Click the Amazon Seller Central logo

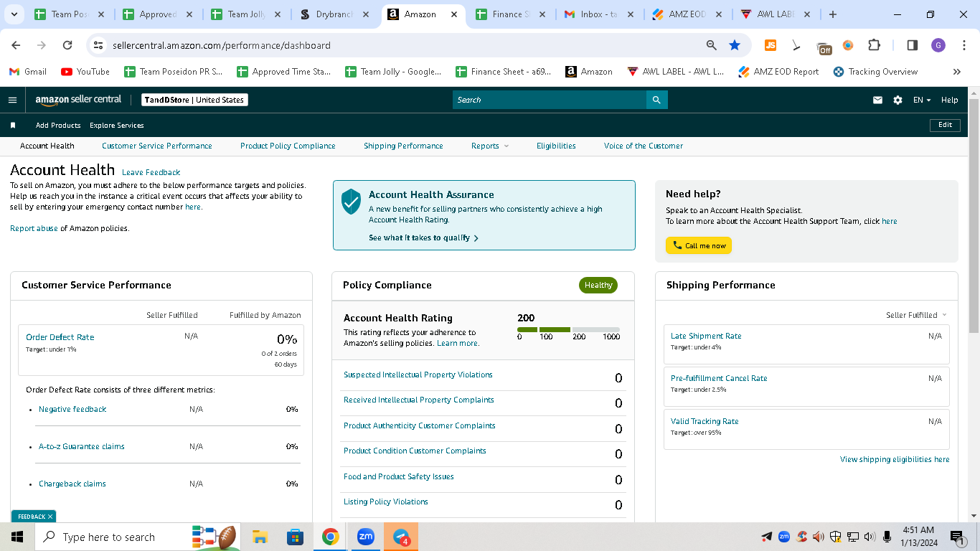click(x=78, y=100)
